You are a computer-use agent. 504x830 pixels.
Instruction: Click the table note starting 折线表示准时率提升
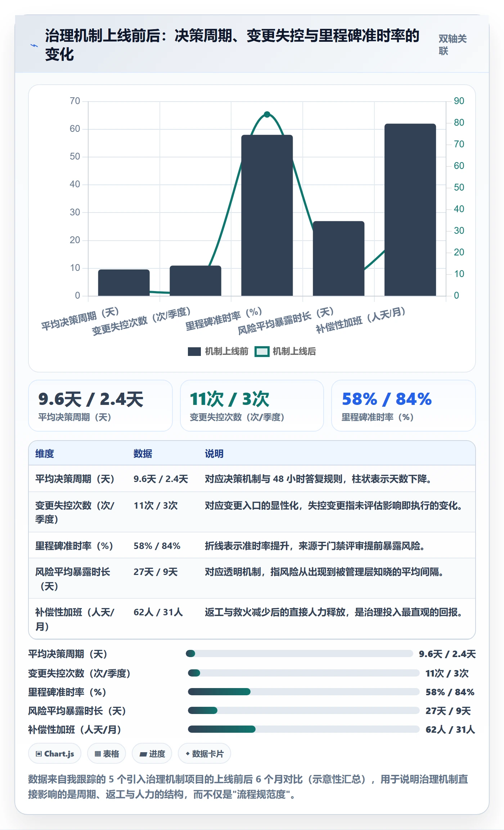click(x=315, y=546)
